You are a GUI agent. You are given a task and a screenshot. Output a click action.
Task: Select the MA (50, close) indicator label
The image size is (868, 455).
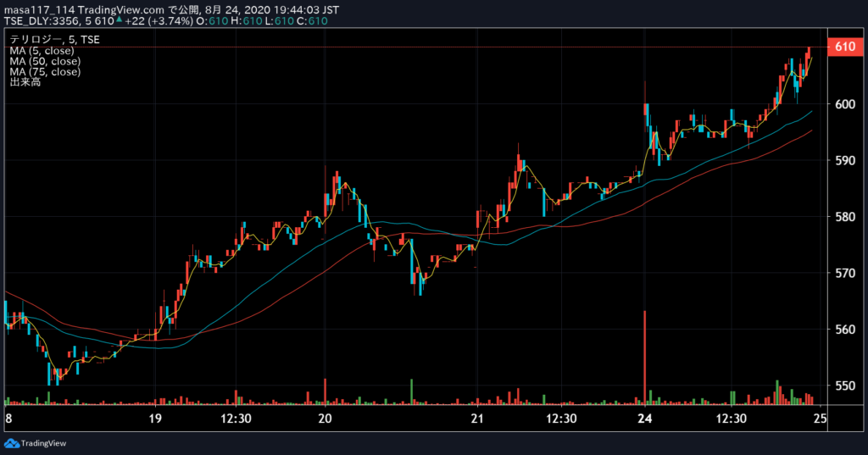(45, 61)
